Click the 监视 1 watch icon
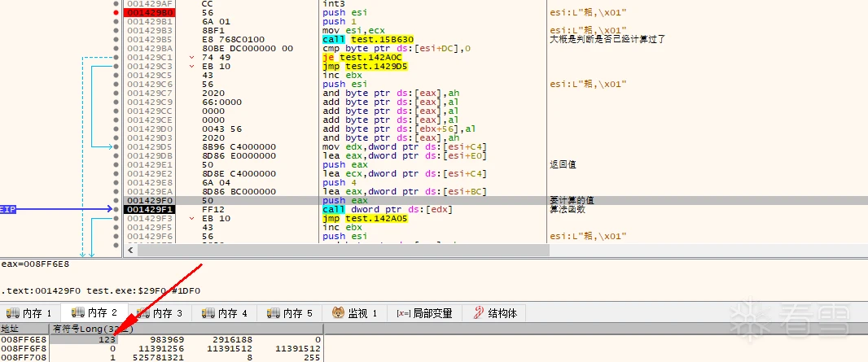Viewport: 868px width, 362px height. [339, 312]
